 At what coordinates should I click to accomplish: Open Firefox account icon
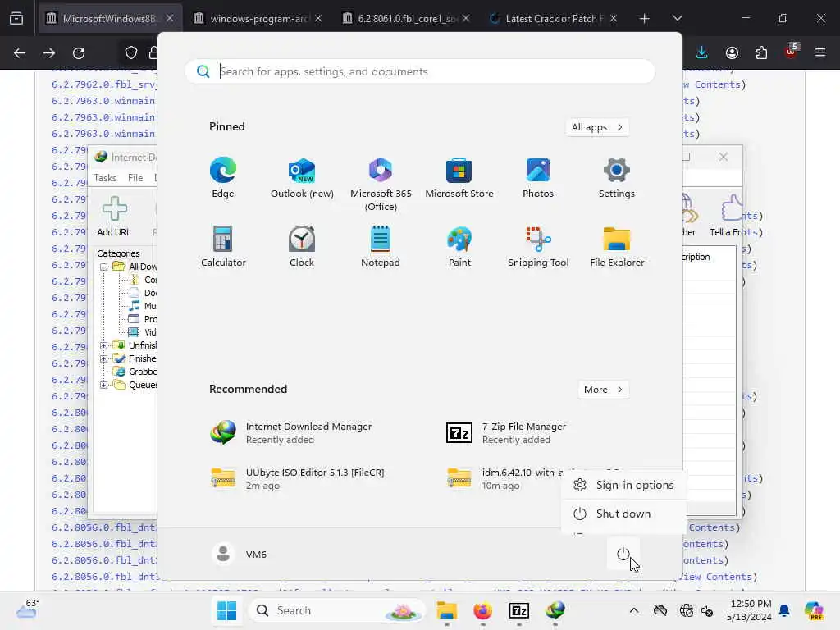(x=732, y=52)
